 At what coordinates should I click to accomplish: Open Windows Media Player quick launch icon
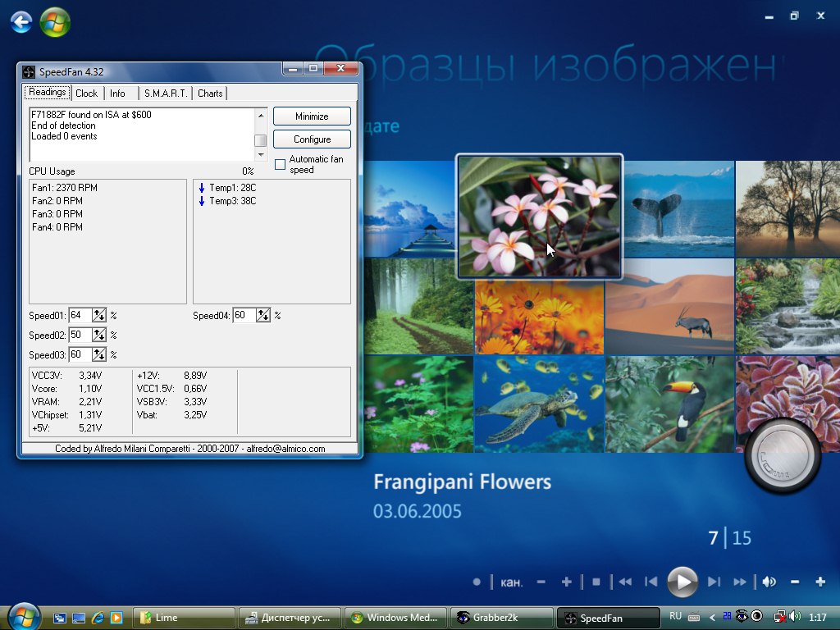click(116, 618)
